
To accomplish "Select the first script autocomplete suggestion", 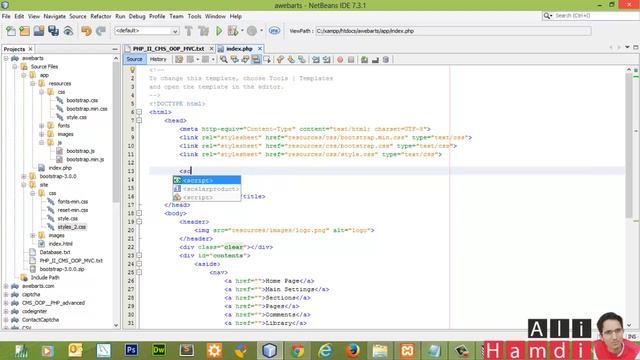I will tap(207, 180).
